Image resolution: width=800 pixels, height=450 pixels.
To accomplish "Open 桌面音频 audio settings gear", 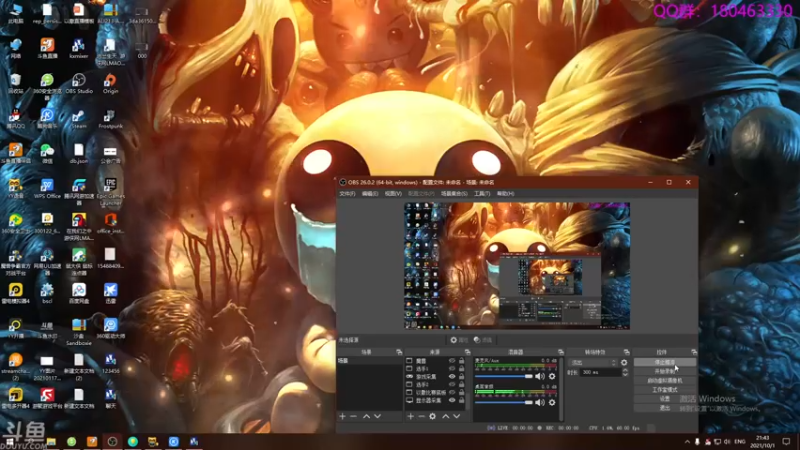I will [x=552, y=403].
